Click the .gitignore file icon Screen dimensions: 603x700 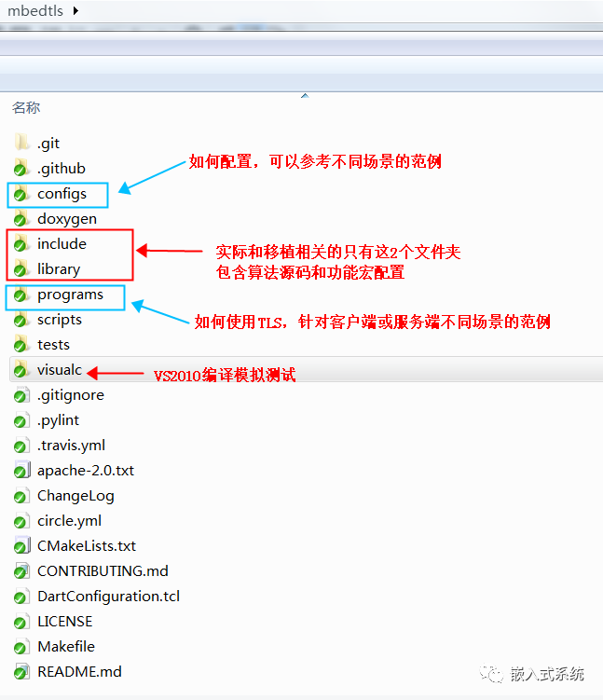coord(21,395)
